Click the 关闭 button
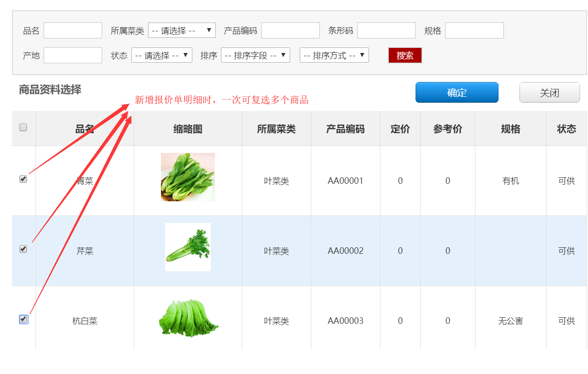Screen dimensions: 588x374 point(549,93)
